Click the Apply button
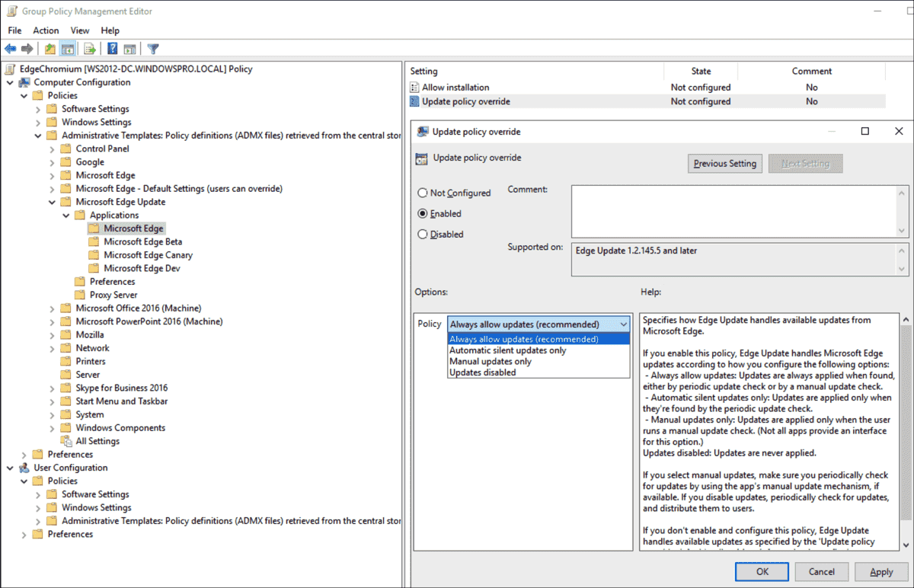This screenshot has height=588, width=914. point(881,571)
